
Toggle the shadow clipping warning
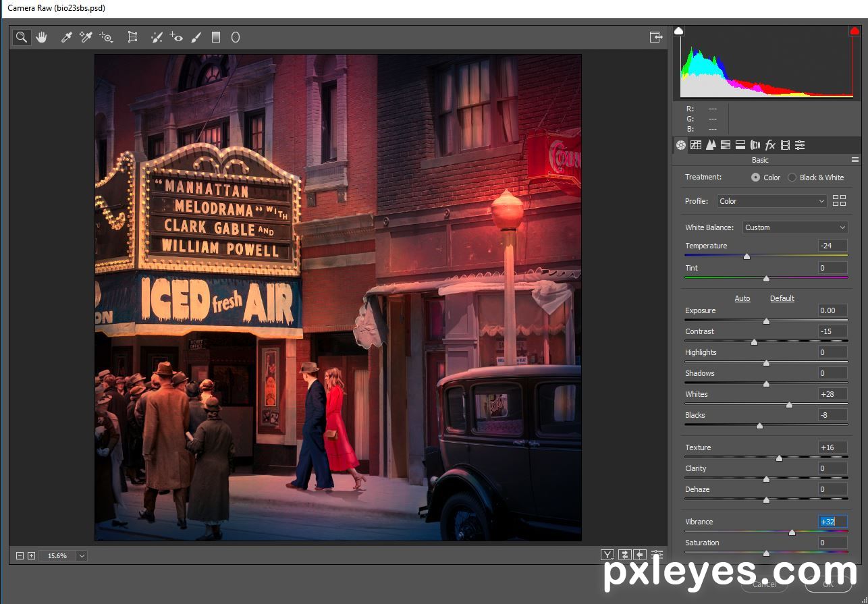[x=679, y=31]
